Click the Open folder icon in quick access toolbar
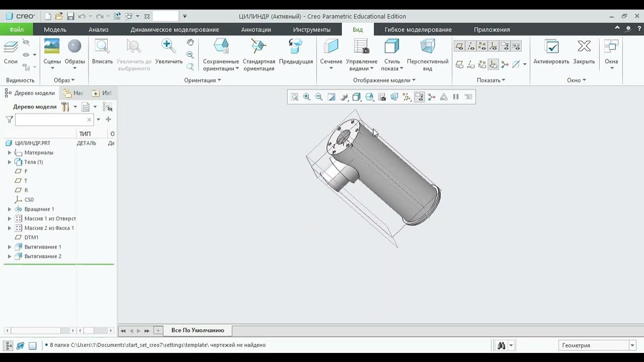 coord(59,16)
